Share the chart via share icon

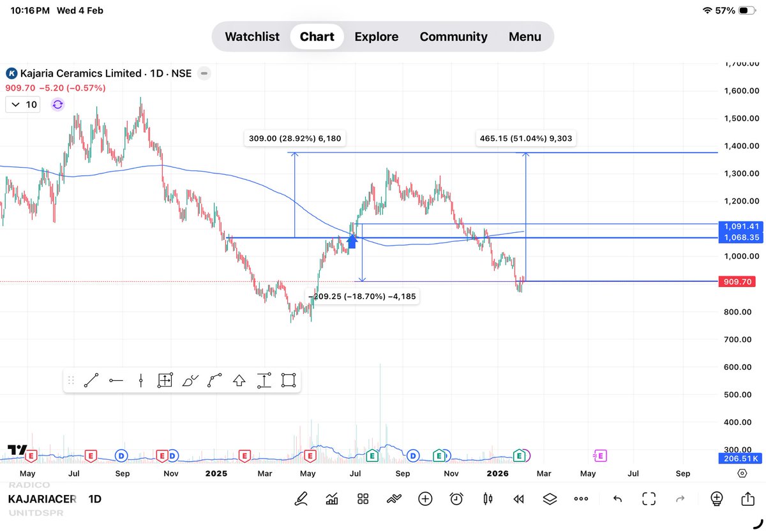748,499
